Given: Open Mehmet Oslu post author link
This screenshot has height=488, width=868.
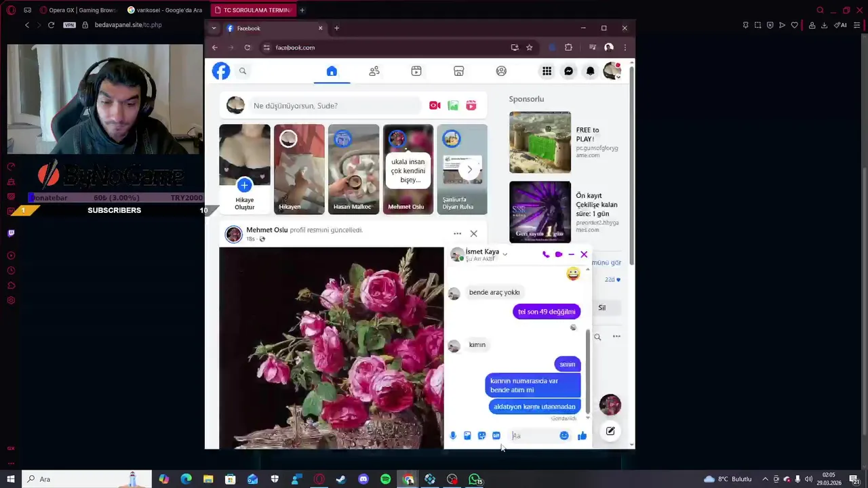Looking at the screenshot, I should [267, 230].
